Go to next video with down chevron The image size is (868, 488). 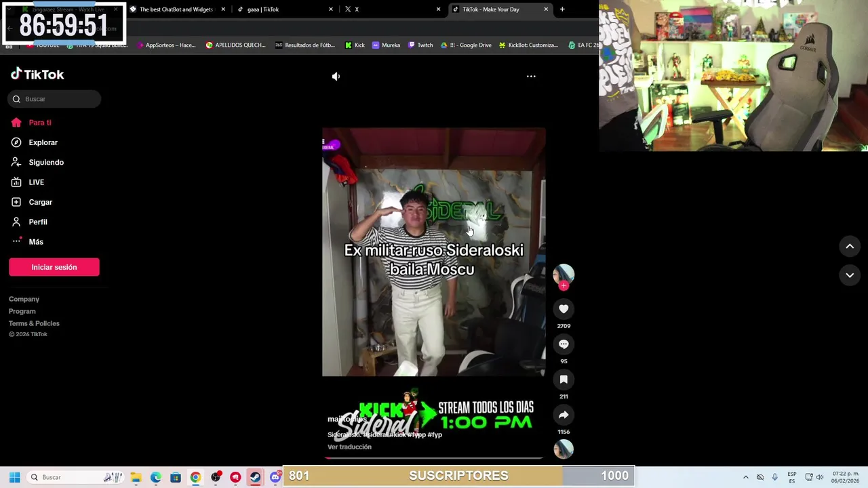tap(850, 275)
